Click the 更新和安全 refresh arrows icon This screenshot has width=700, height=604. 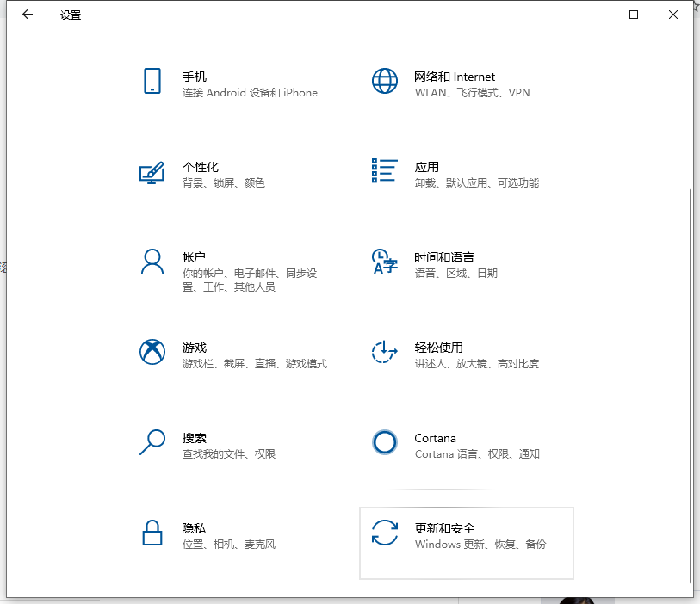[x=384, y=533]
